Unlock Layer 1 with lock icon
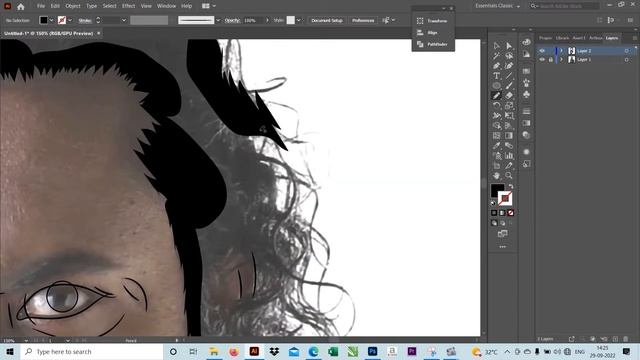This screenshot has height=360, width=640. pyautogui.click(x=551, y=60)
